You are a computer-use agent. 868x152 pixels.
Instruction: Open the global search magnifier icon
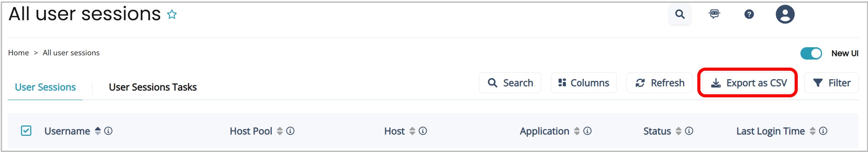coord(680,14)
